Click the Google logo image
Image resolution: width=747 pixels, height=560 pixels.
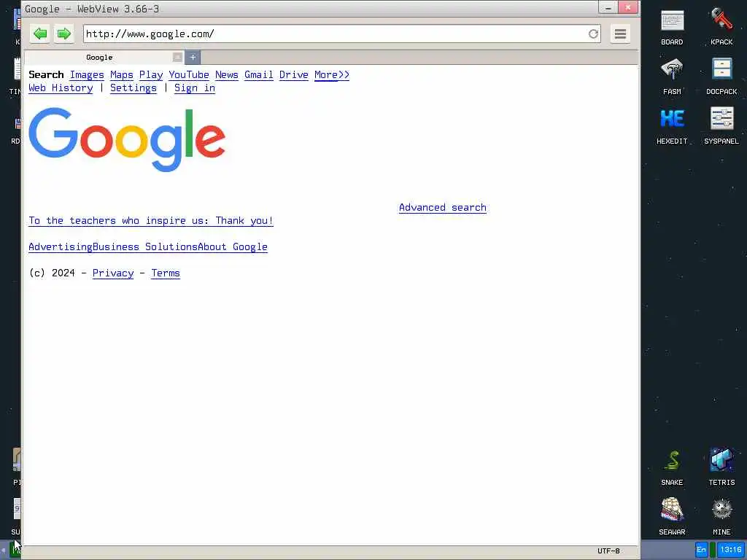pos(127,139)
